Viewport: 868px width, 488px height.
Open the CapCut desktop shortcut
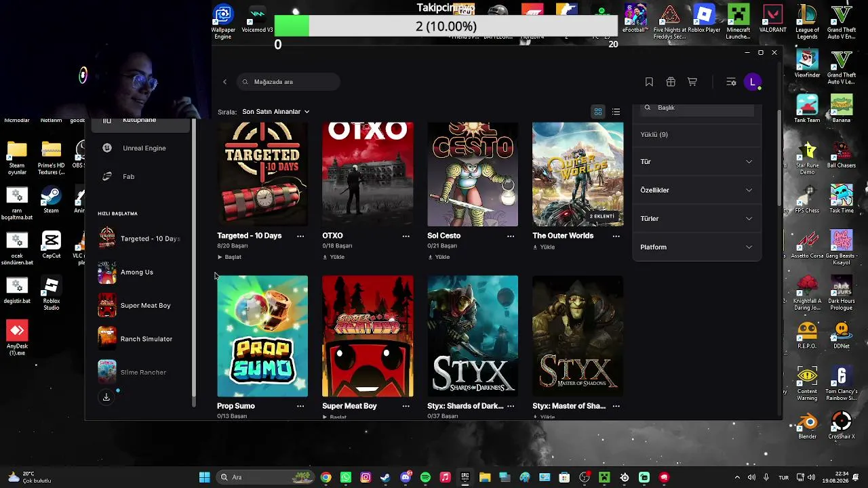click(51, 245)
